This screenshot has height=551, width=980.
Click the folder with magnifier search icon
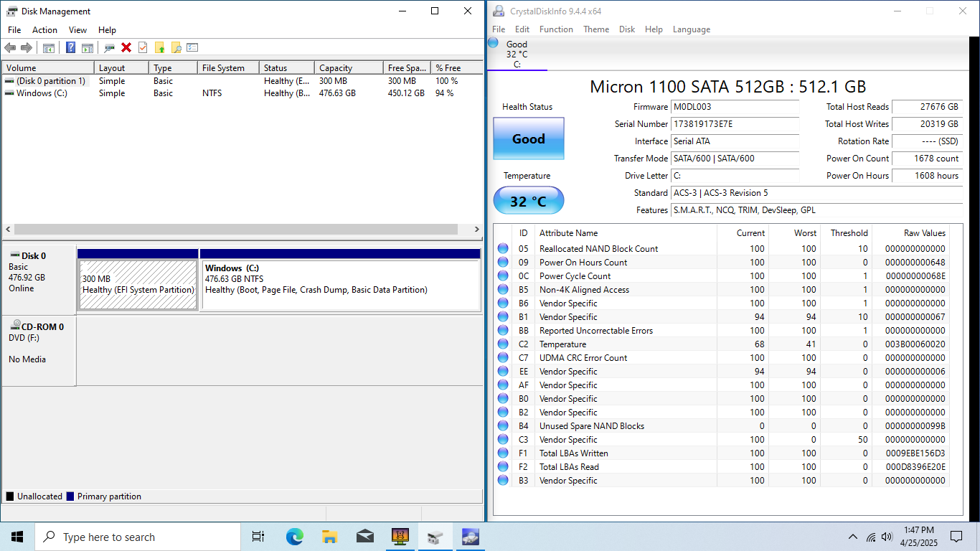(176, 47)
